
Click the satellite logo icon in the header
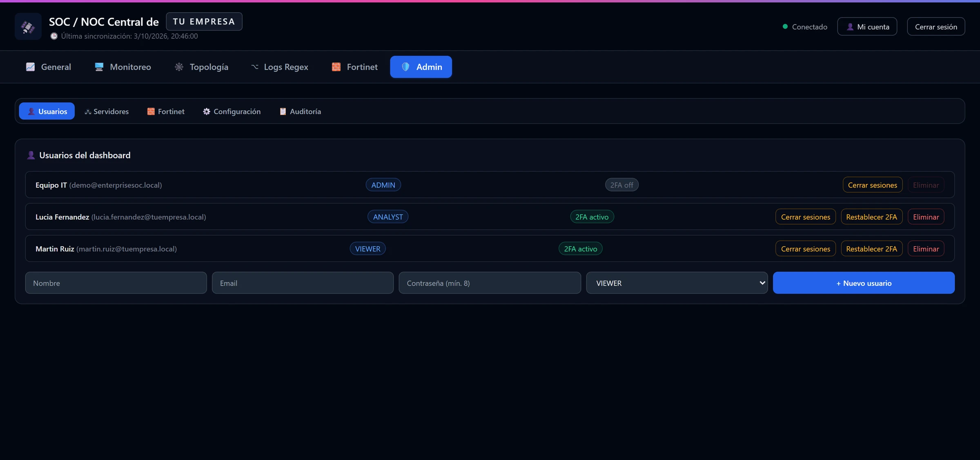point(28,27)
